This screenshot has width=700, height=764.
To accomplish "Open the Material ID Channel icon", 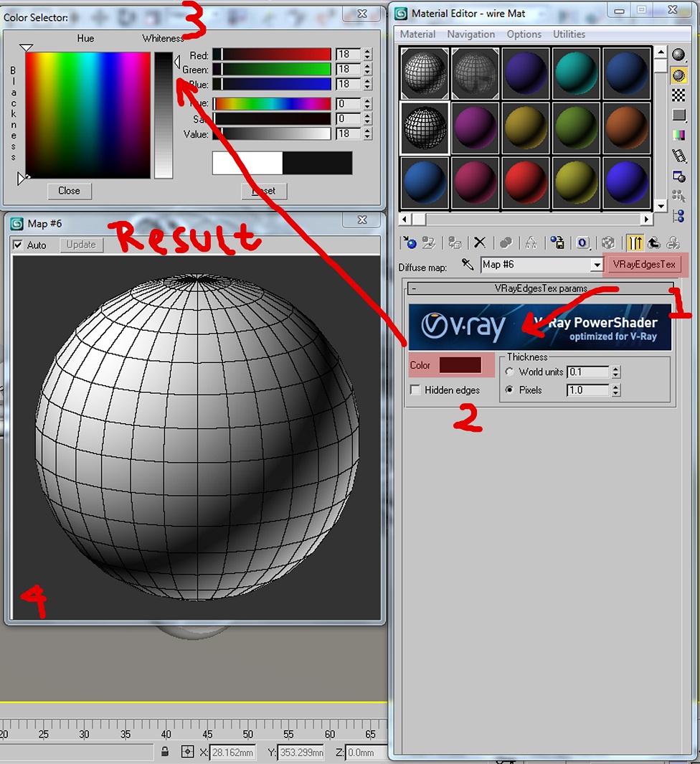I will coord(582,242).
